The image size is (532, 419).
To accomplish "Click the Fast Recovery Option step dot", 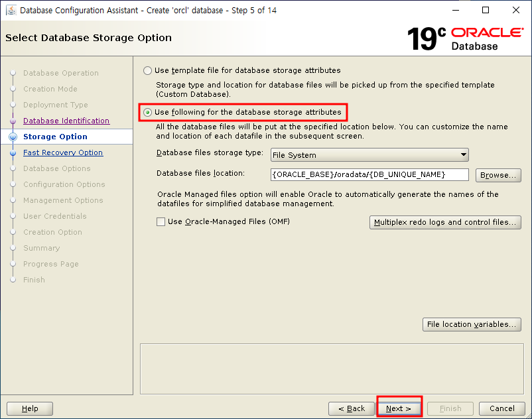I will coord(13,153).
